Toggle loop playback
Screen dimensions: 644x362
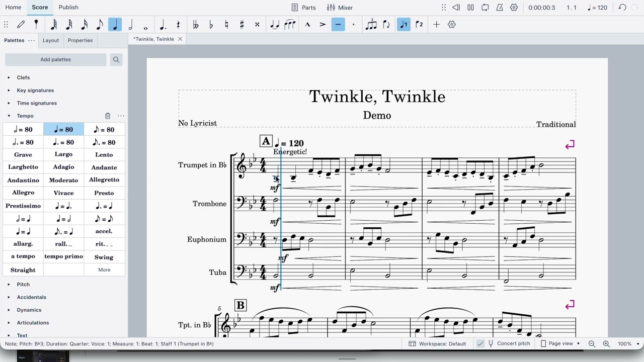point(485,8)
